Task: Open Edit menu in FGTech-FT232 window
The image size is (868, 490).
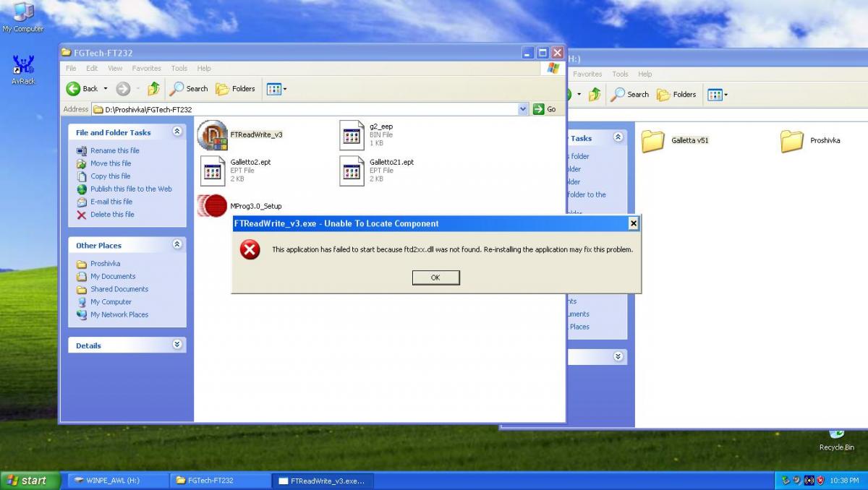Action: coord(92,68)
